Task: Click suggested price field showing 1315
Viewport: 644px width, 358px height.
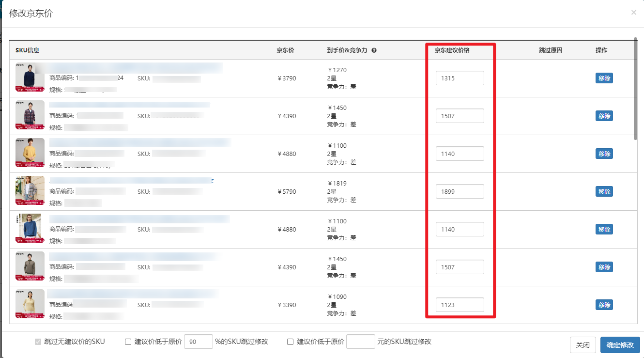Action: click(x=460, y=78)
